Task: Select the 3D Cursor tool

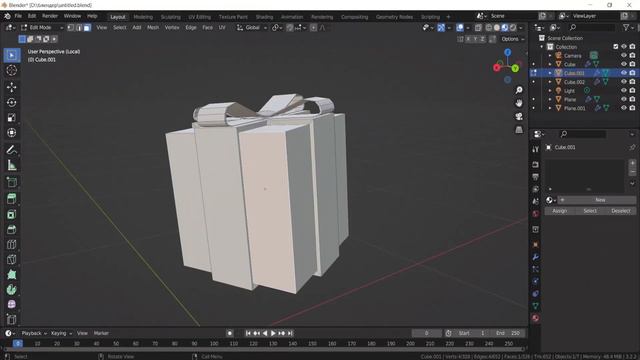Action: (11, 70)
